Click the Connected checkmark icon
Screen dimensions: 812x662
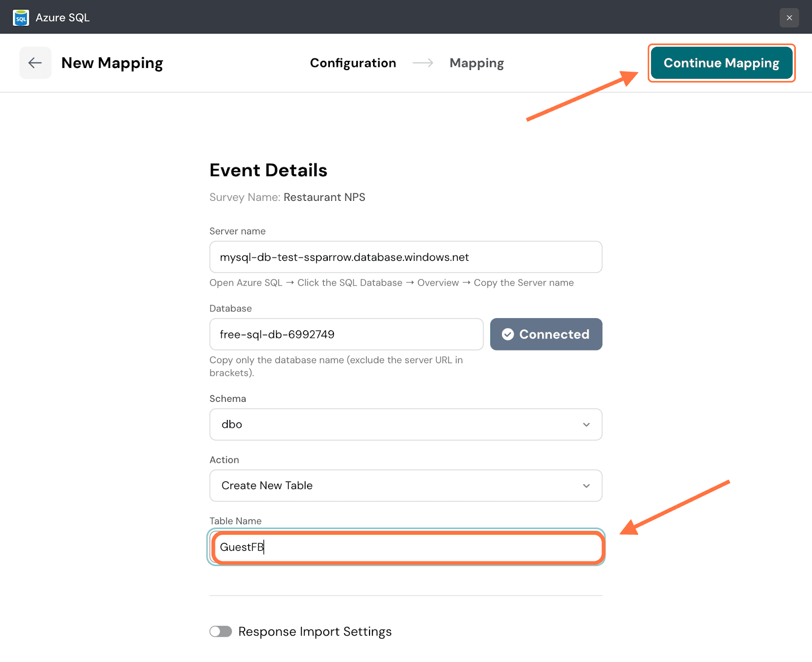coord(507,334)
